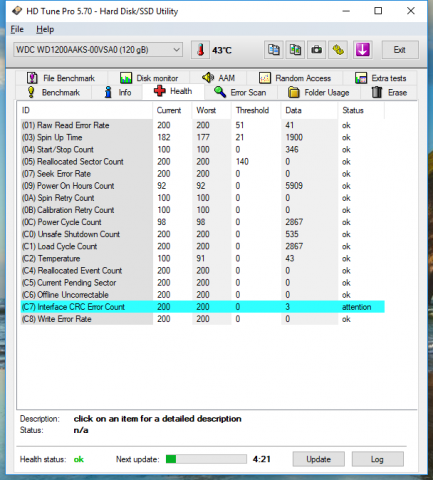Click the Threshold column header

256,110
